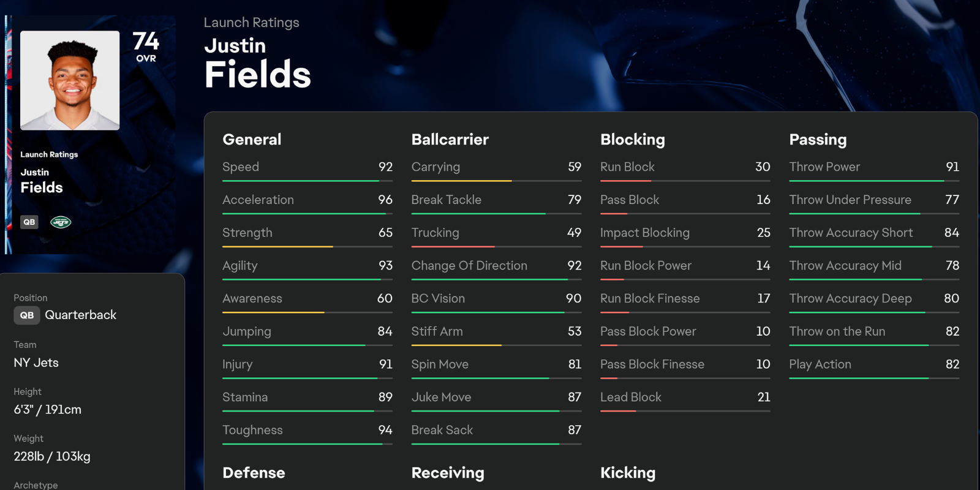This screenshot has height=490, width=980.
Task: Click the Speed rating bar
Action: [307, 181]
